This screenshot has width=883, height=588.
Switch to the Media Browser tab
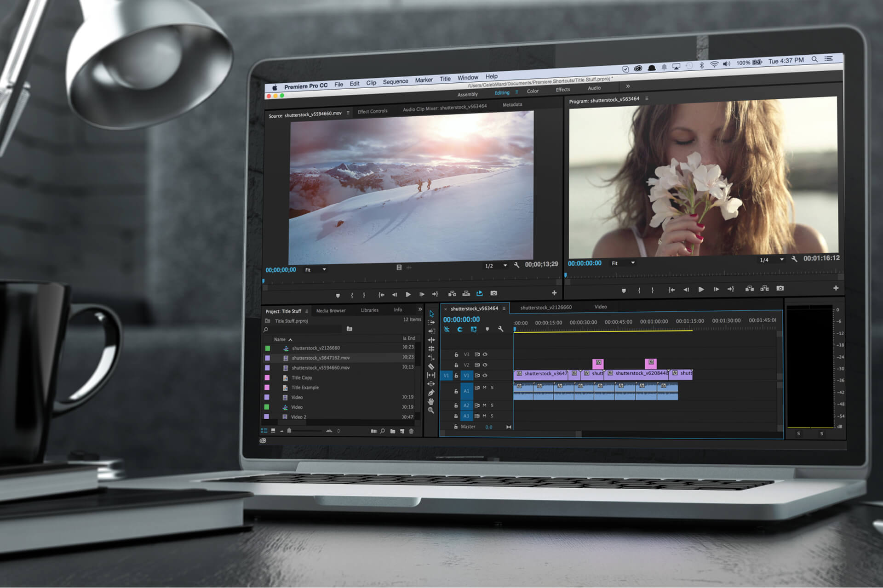tap(331, 310)
